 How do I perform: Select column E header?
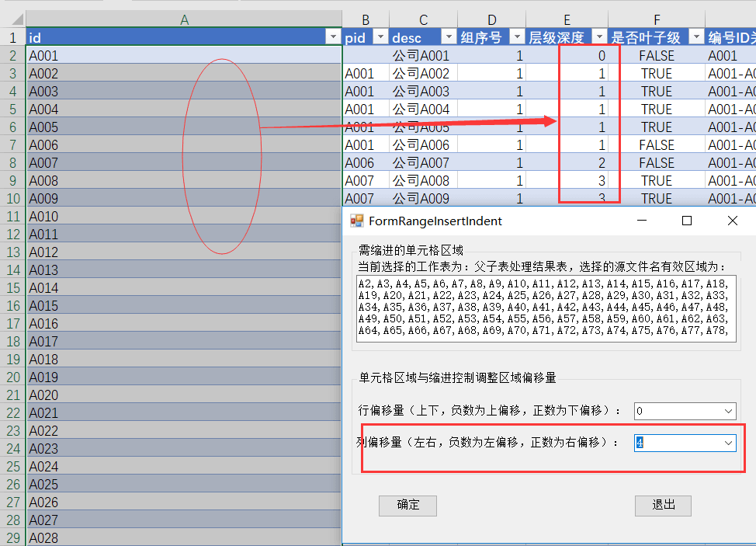[x=567, y=19]
